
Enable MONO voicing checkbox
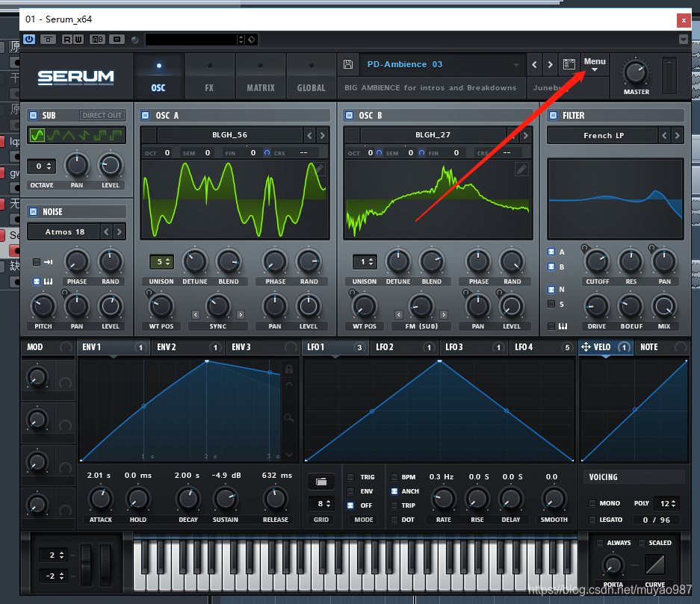tap(592, 503)
